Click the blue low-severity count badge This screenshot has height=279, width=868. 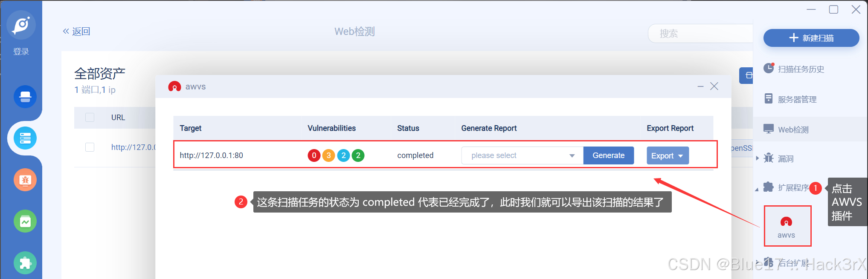click(343, 155)
